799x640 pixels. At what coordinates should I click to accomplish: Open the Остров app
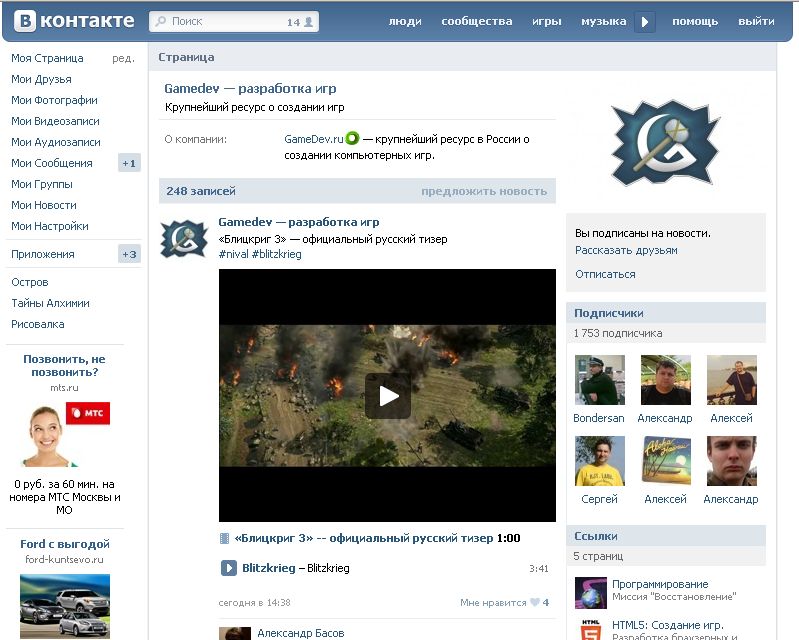click(x=30, y=282)
